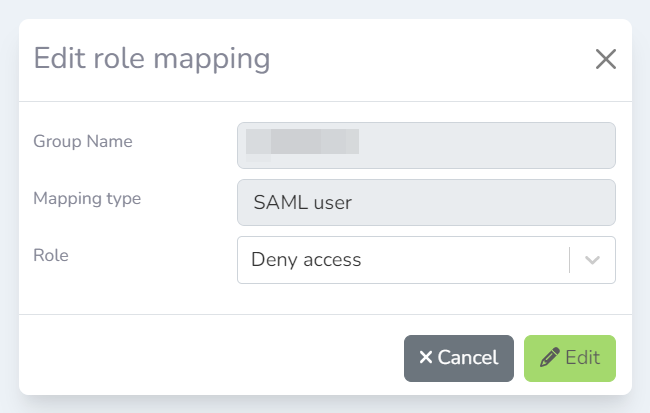Expand the Role dropdown chevron arrow

coord(592,260)
